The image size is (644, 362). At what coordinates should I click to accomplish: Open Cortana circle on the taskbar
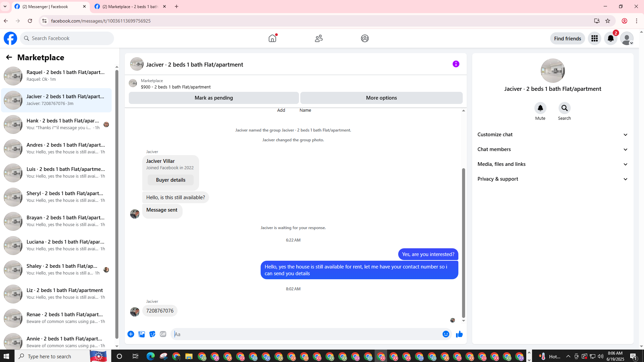(119, 356)
